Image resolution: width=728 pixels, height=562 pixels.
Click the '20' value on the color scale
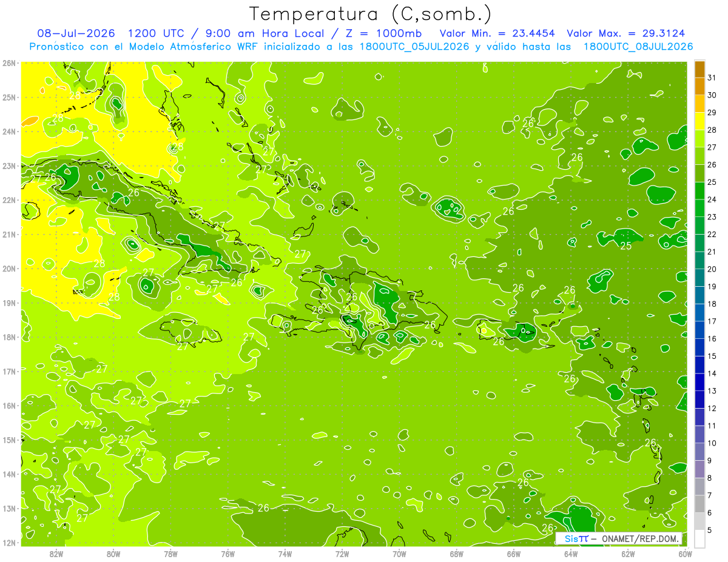pyautogui.click(x=712, y=269)
